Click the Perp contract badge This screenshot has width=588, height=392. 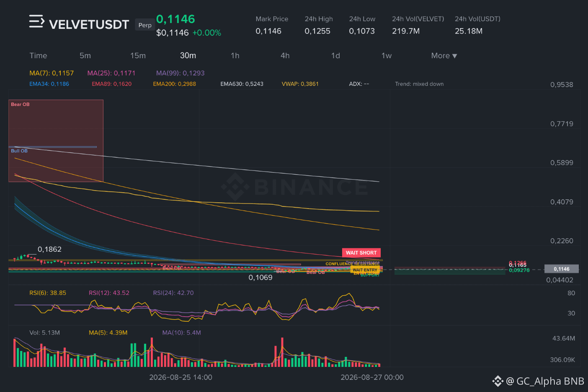pos(145,25)
